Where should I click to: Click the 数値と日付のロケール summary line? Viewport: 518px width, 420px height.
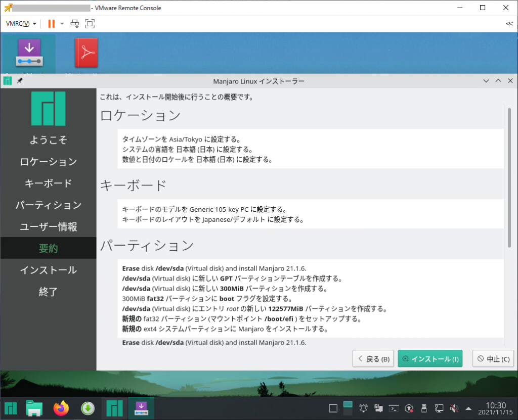pyautogui.click(x=198, y=160)
